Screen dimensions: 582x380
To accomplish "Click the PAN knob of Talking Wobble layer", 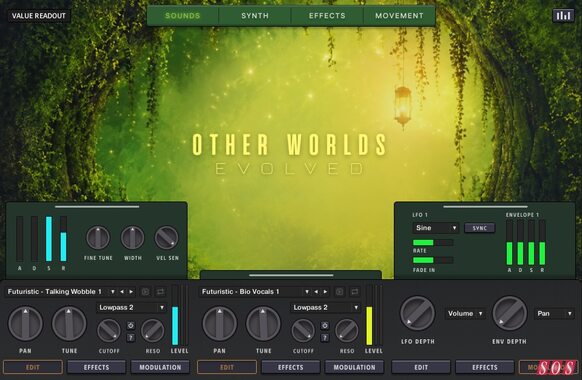I will click(25, 324).
